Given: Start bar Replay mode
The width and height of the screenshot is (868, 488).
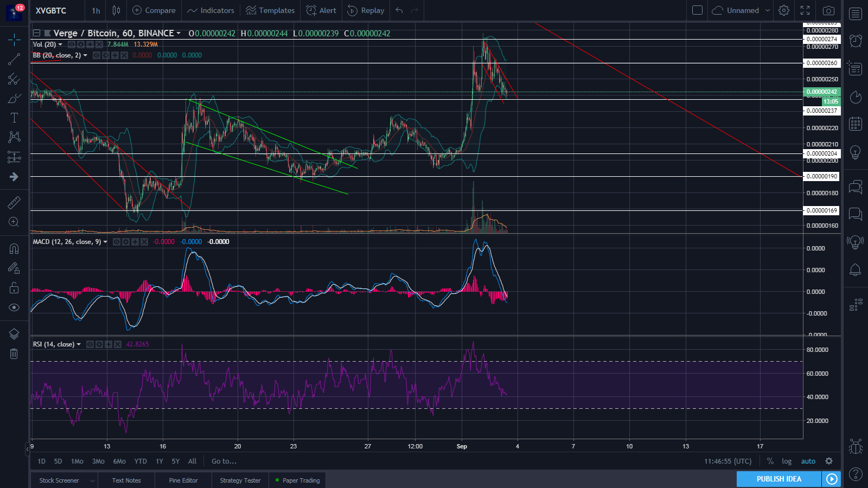Looking at the screenshot, I should [x=366, y=10].
